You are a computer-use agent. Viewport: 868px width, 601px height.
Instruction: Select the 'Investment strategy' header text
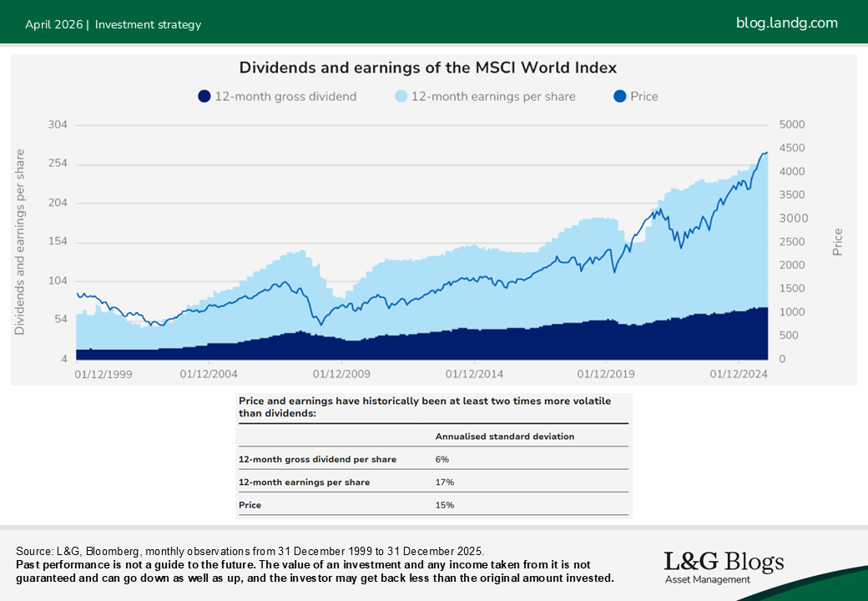148,24
